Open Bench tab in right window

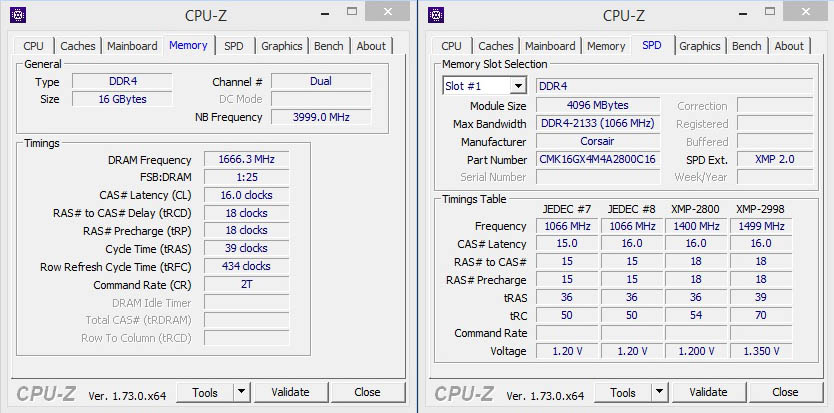tap(747, 46)
